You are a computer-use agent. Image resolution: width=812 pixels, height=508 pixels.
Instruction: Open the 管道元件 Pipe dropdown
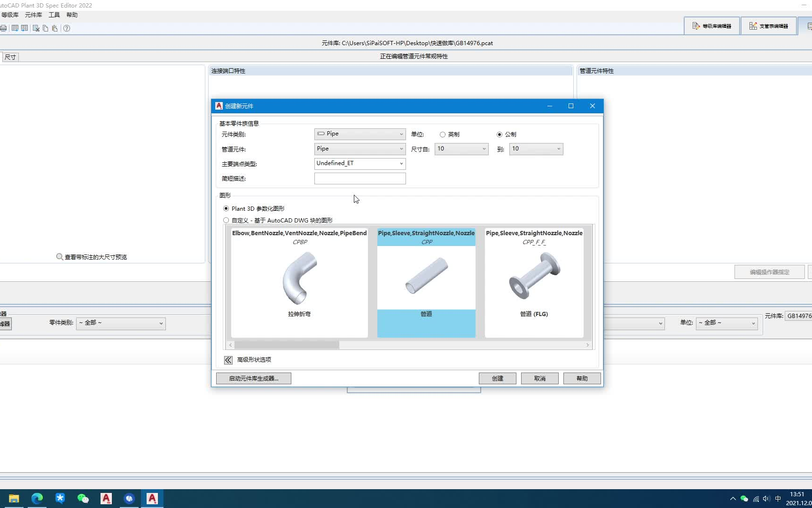[360, 149]
